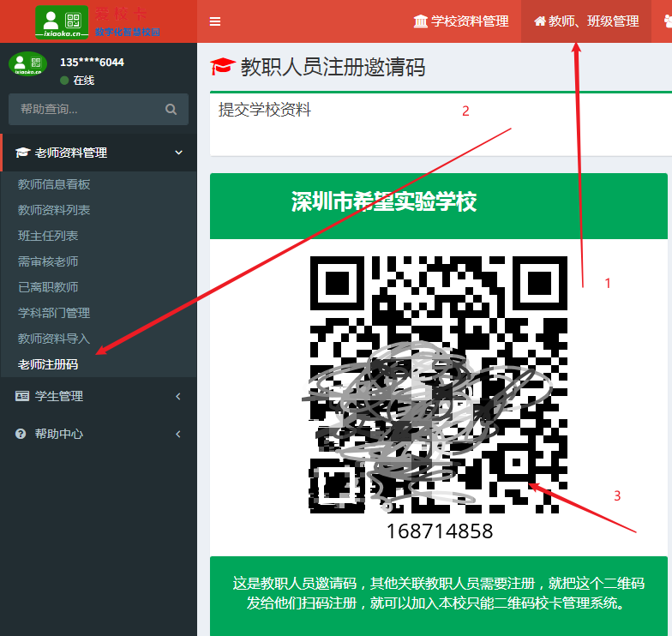The width and height of the screenshot is (672, 636).
Task: Click the invitation code number 168714858
Action: 439,531
